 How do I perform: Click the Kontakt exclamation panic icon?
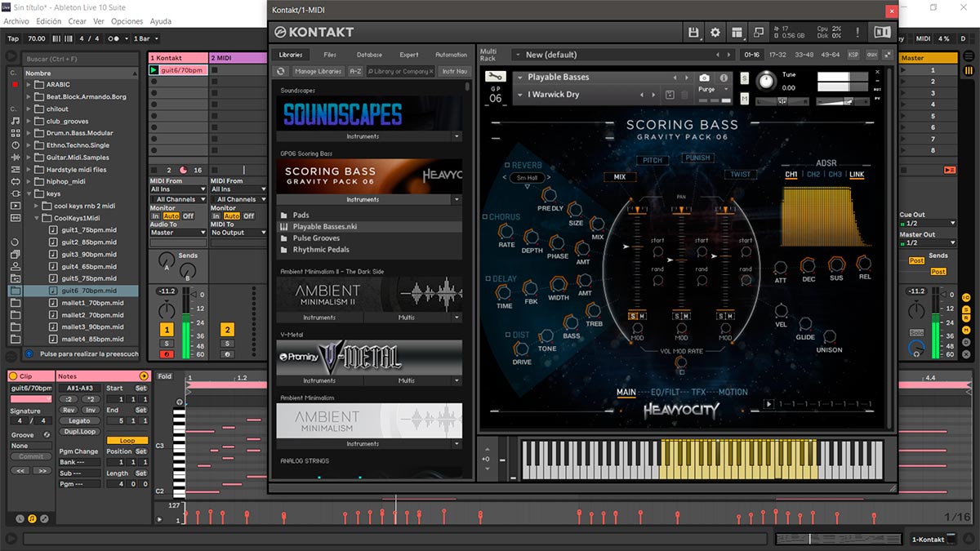pos(857,32)
